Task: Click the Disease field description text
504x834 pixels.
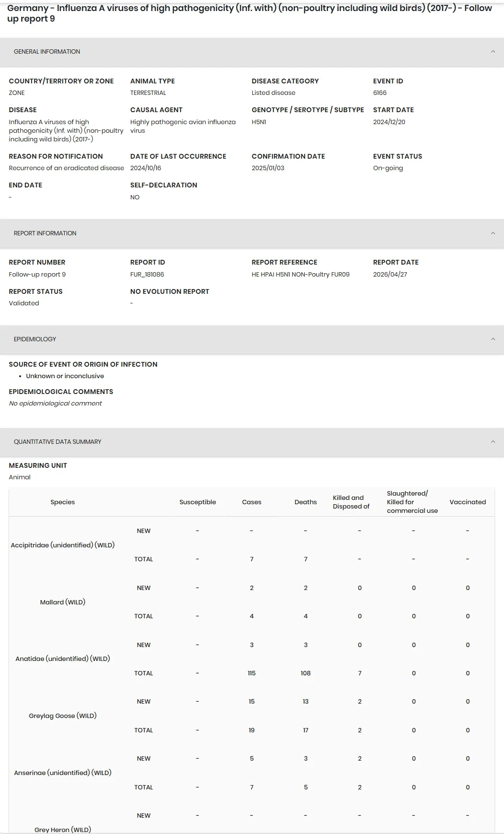Action: (66, 131)
